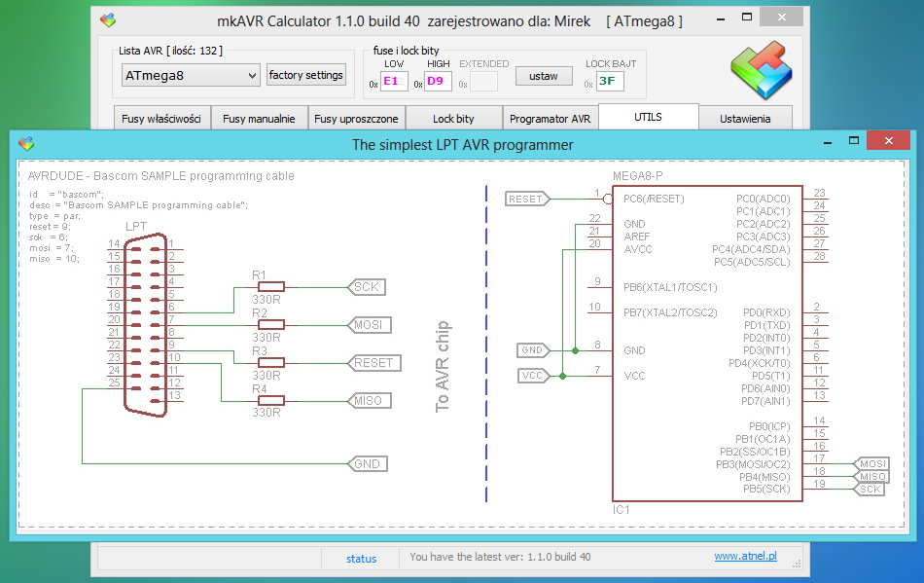The height and width of the screenshot is (583, 924).
Task: Click the R4 resistor symbol
Action: pos(271,401)
